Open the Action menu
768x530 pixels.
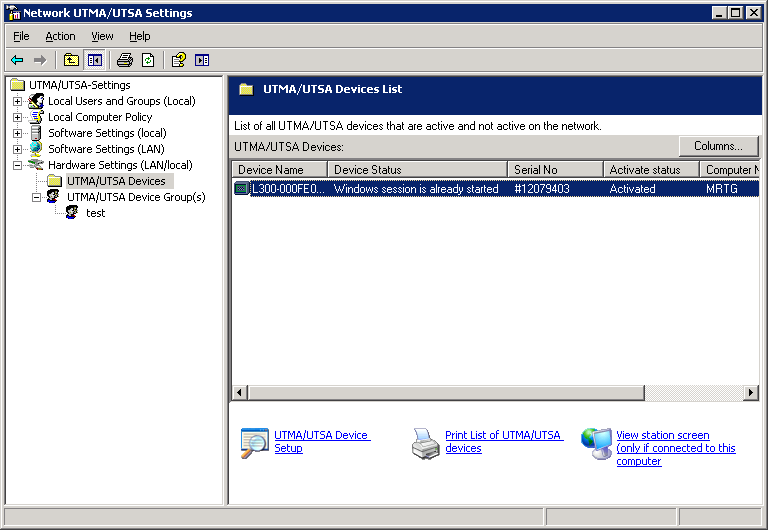click(60, 36)
